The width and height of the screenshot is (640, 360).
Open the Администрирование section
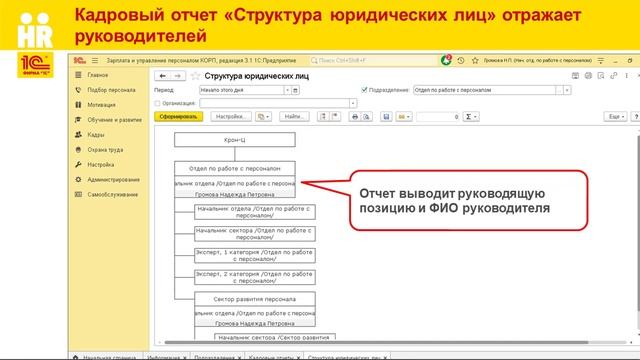[113, 180]
